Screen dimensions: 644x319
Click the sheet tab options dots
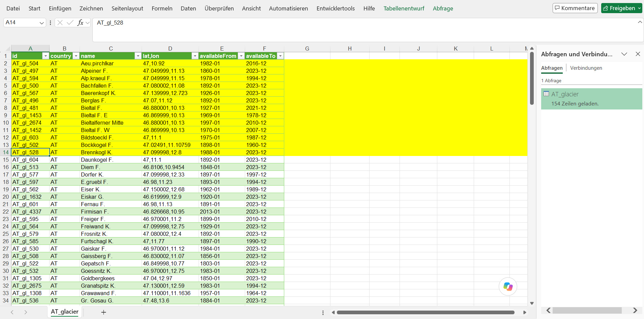[x=323, y=313]
